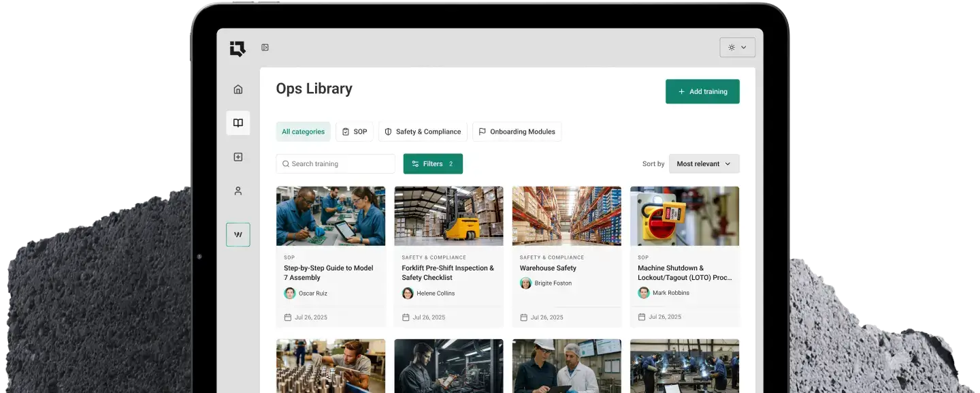Open the Forklift Pre-Shift Inspection checklist
The height and width of the screenshot is (393, 980).
(x=448, y=255)
